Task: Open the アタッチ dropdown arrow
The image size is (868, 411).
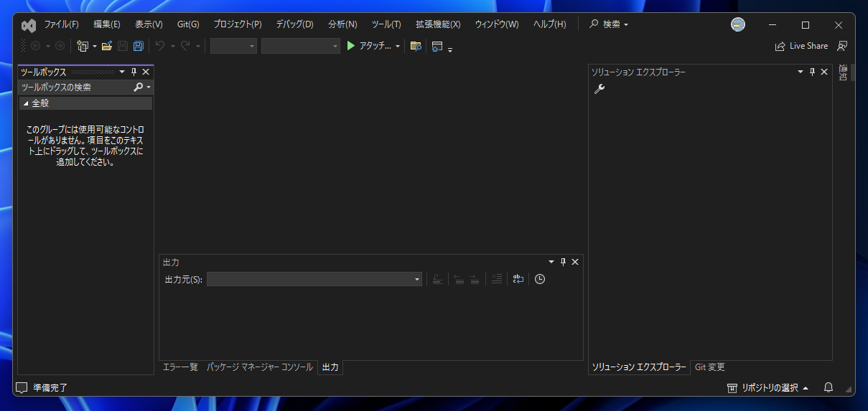Action: [398, 46]
